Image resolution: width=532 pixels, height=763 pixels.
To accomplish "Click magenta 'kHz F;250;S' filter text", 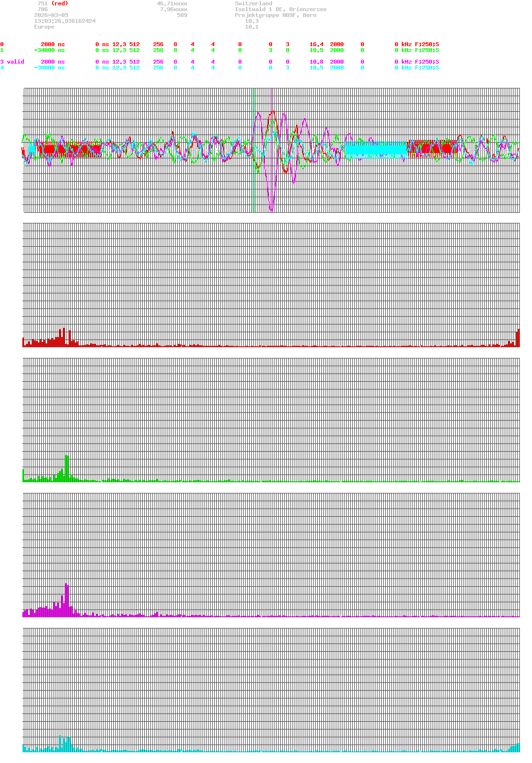I will (420, 62).
